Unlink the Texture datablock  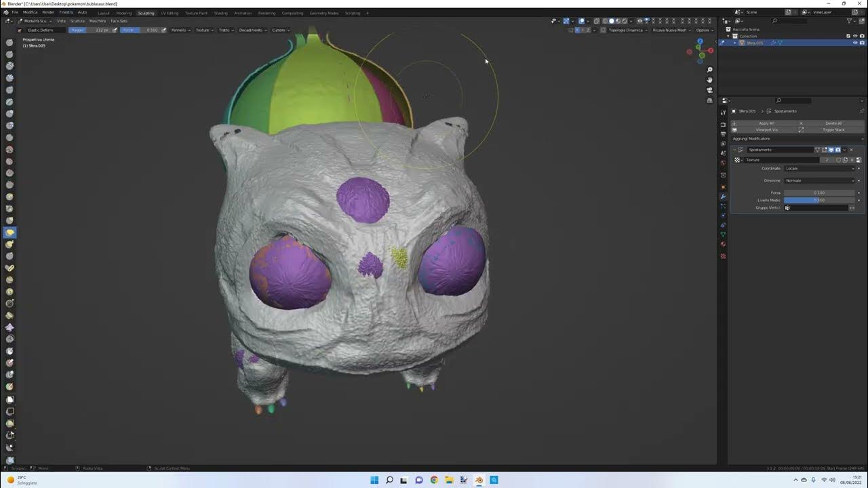852,160
